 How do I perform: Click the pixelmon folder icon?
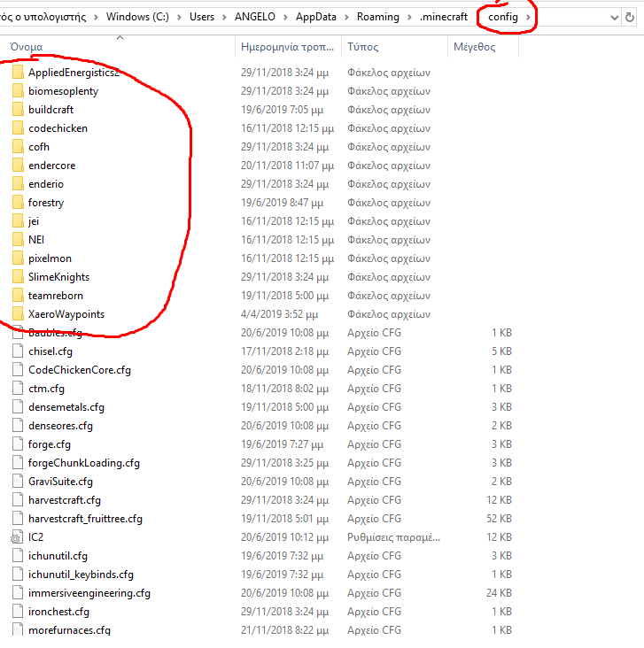(18, 258)
